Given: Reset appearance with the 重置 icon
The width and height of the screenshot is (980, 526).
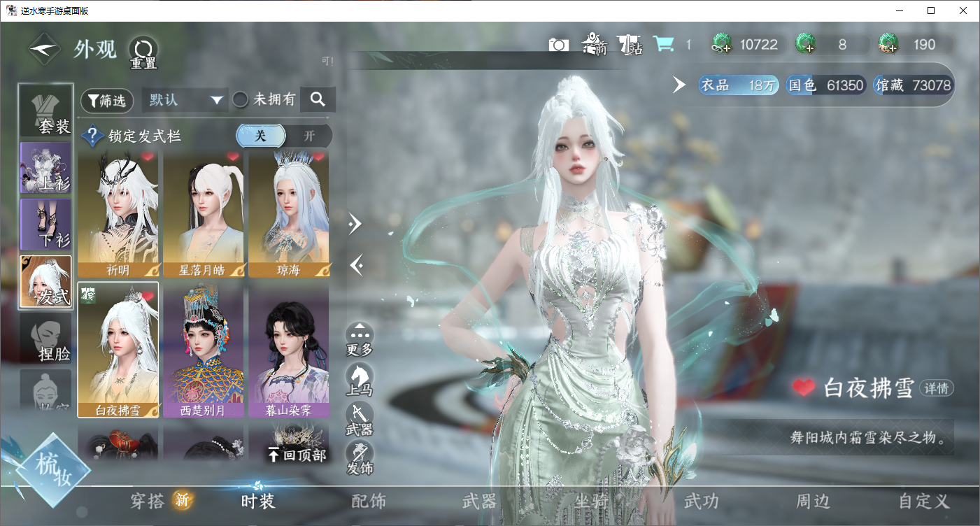Looking at the screenshot, I should [x=143, y=52].
